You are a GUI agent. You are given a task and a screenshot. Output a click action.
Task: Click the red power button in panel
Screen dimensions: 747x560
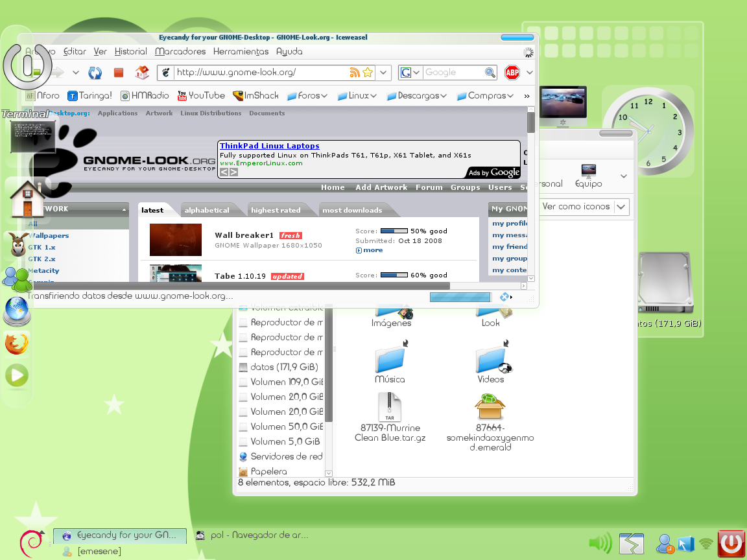(731, 543)
